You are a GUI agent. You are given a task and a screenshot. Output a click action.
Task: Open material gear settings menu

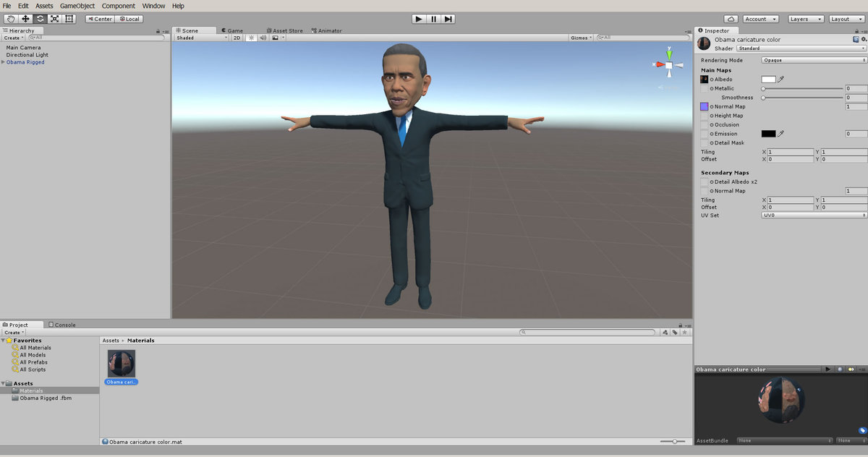tap(863, 40)
